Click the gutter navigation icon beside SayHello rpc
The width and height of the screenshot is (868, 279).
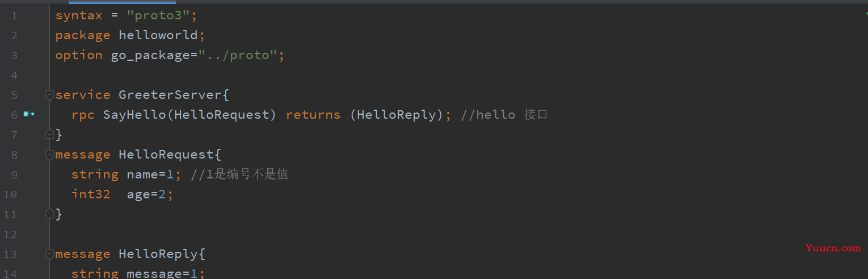29,114
